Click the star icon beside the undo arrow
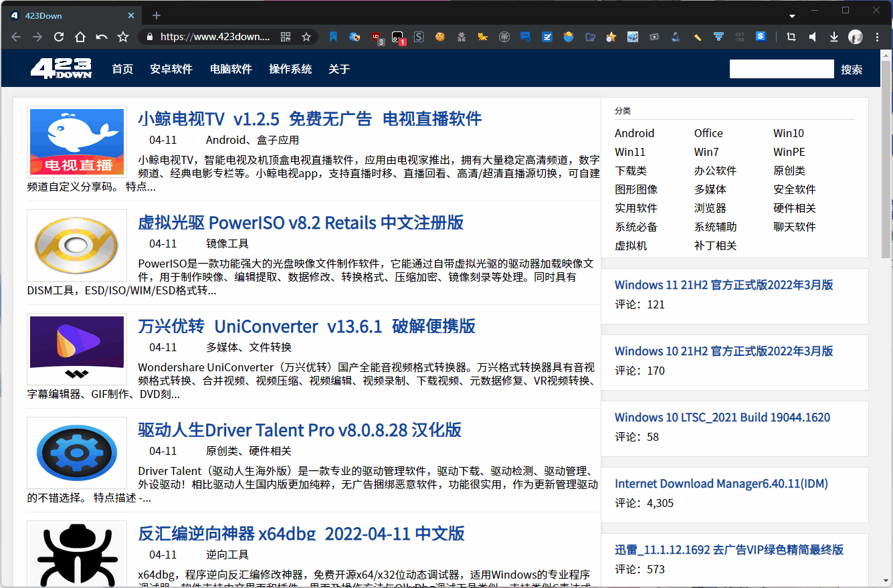The width and height of the screenshot is (893, 588). [x=123, y=37]
